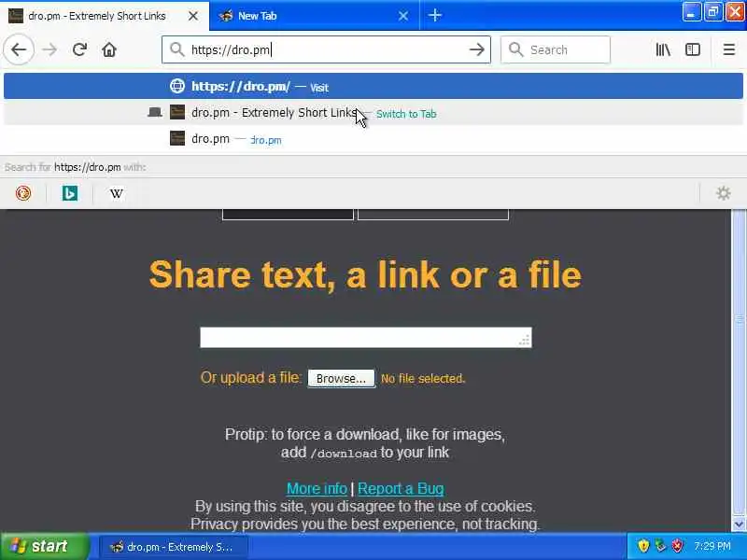Screen dimensions: 747x560
Task: Click the middle green system tray icon
Action: tap(660, 546)
